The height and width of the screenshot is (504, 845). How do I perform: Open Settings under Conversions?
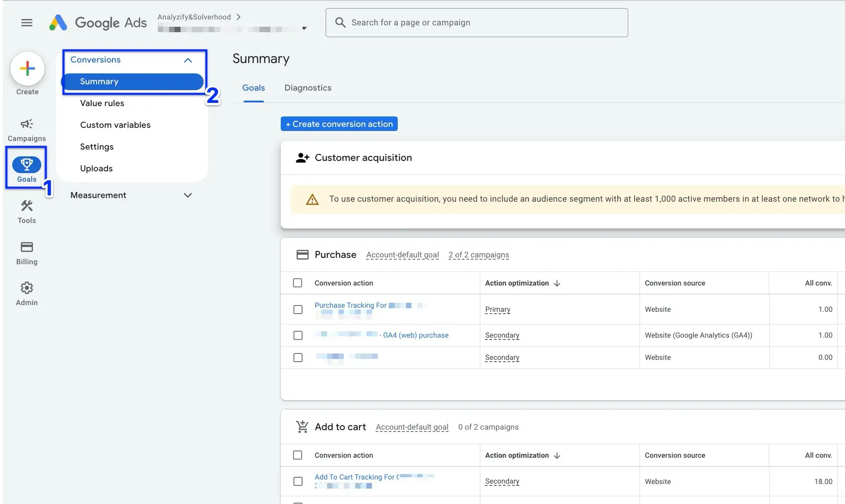97,147
